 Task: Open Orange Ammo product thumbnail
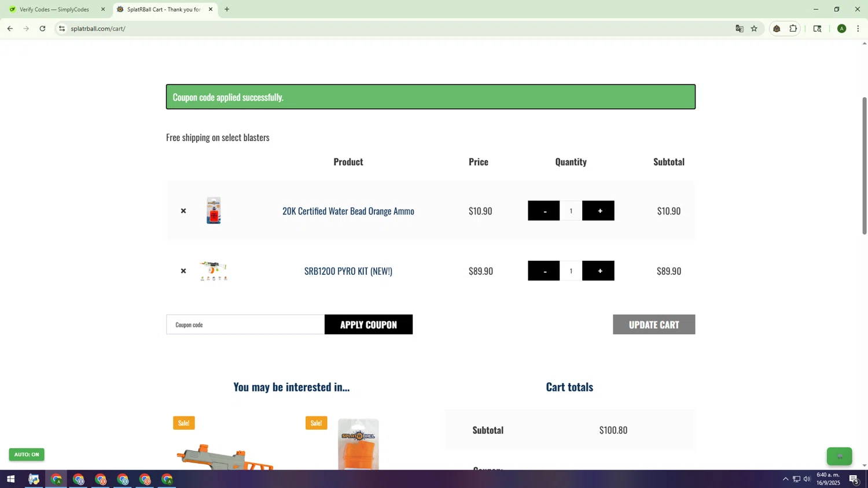214,210
